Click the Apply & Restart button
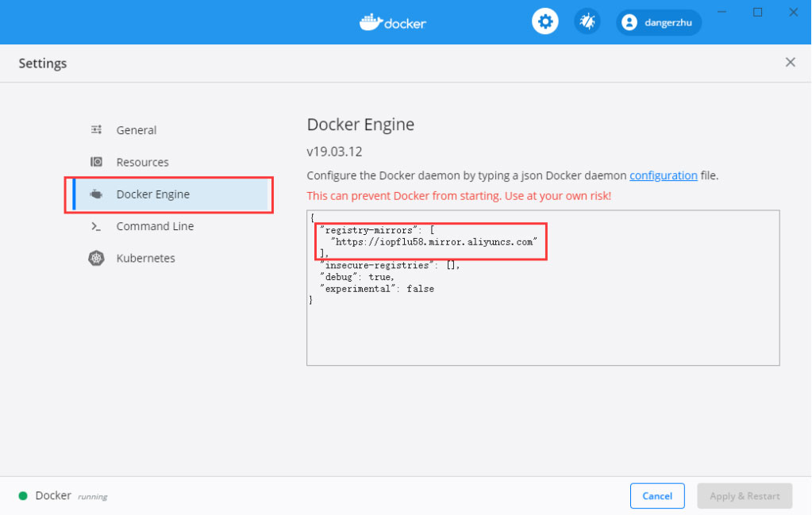Image resolution: width=812 pixels, height=515 pixels. tap(744, 496)
